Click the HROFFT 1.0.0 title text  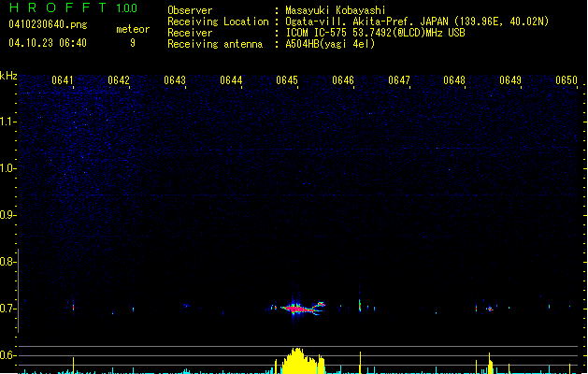point(73,7)
